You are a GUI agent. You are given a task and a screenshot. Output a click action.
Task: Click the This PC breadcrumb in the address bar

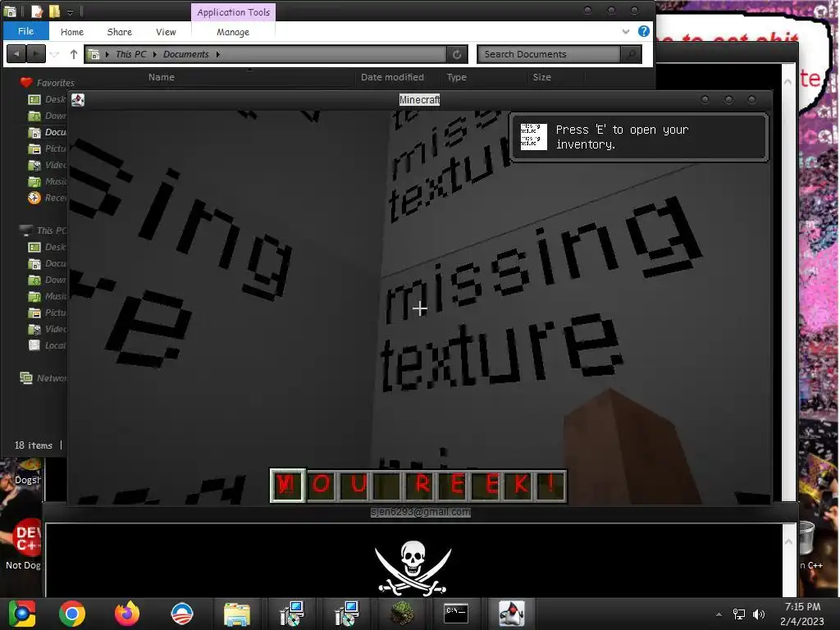pos(130,54)
